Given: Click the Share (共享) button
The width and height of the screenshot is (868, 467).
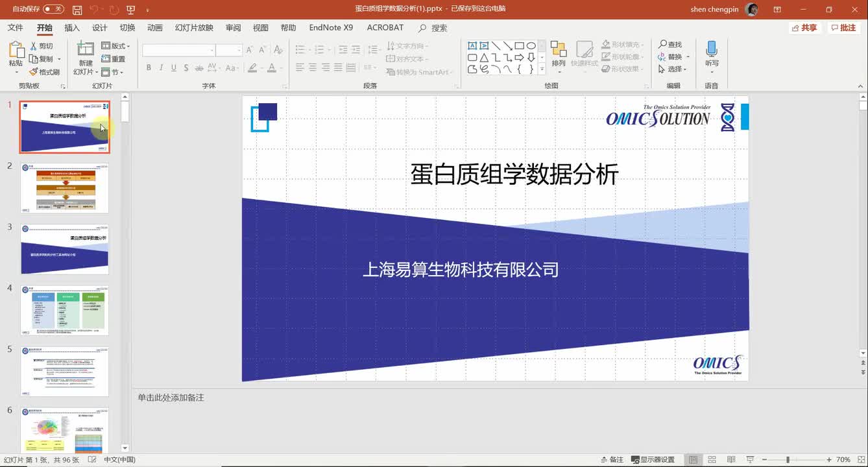Looking at the screenshot, I should point(805,28).
